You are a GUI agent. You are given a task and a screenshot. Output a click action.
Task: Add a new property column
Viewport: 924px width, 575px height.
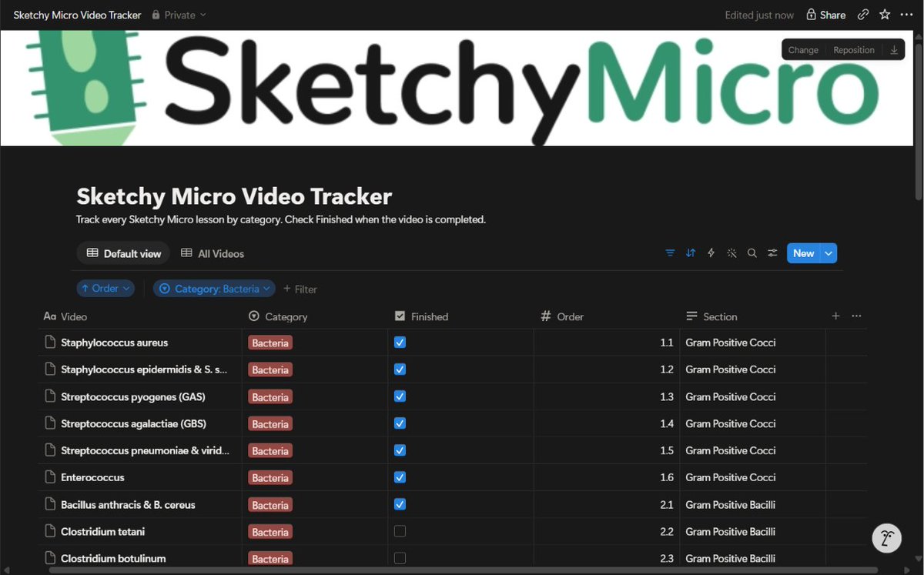tap(835, 316)
